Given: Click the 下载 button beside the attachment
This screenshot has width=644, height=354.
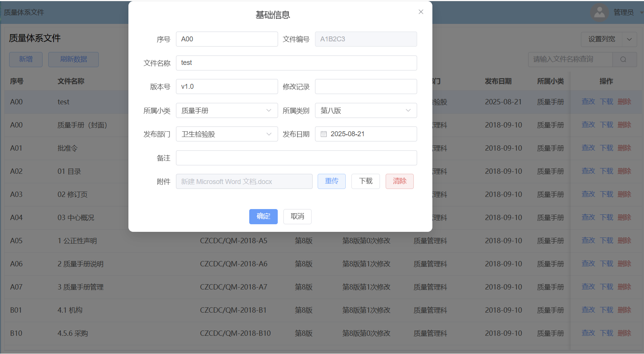Looking at the screenshot, I should coord(366,181).
